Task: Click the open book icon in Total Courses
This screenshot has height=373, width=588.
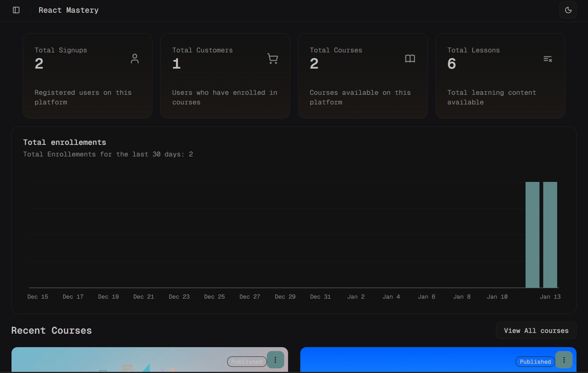Action: point(410,59)
